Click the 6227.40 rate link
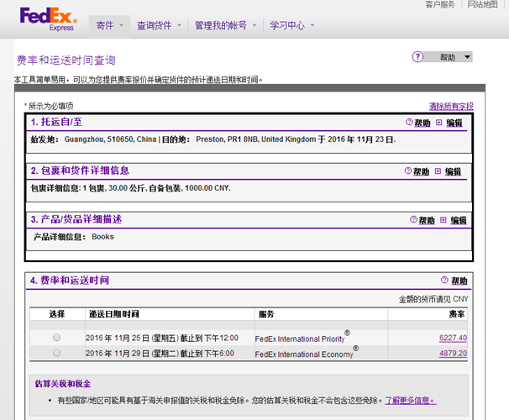 pyautogui.click(x=454, y=338)
